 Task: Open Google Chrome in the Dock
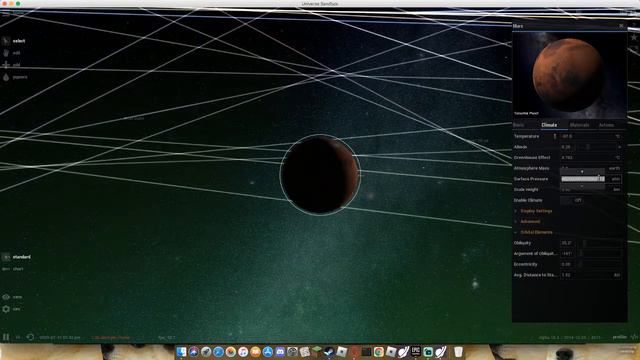(378, 351)
